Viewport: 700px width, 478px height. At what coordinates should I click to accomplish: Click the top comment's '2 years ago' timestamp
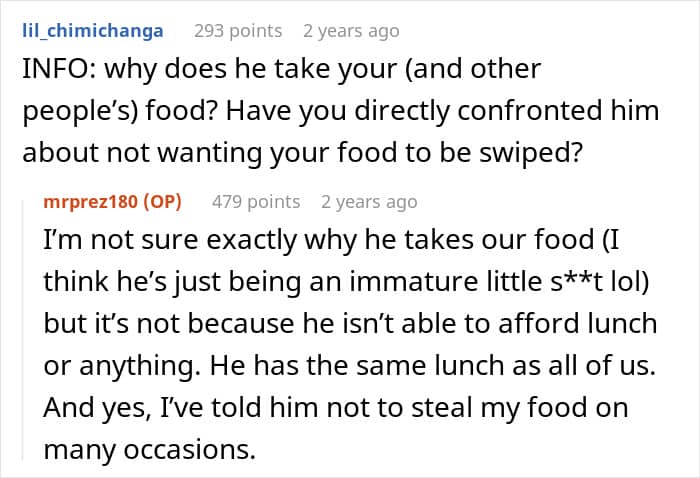click(x=351, y=31)
